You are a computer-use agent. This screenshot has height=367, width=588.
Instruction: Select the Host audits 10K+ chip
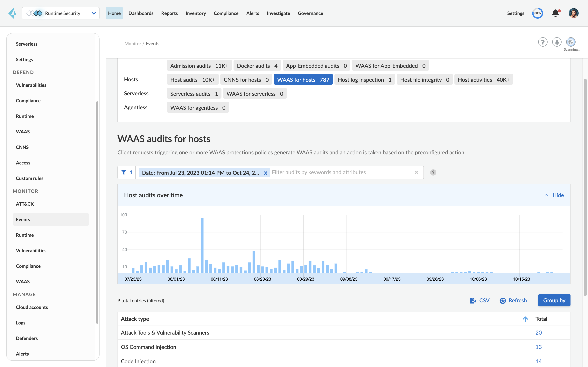[192, 80]
